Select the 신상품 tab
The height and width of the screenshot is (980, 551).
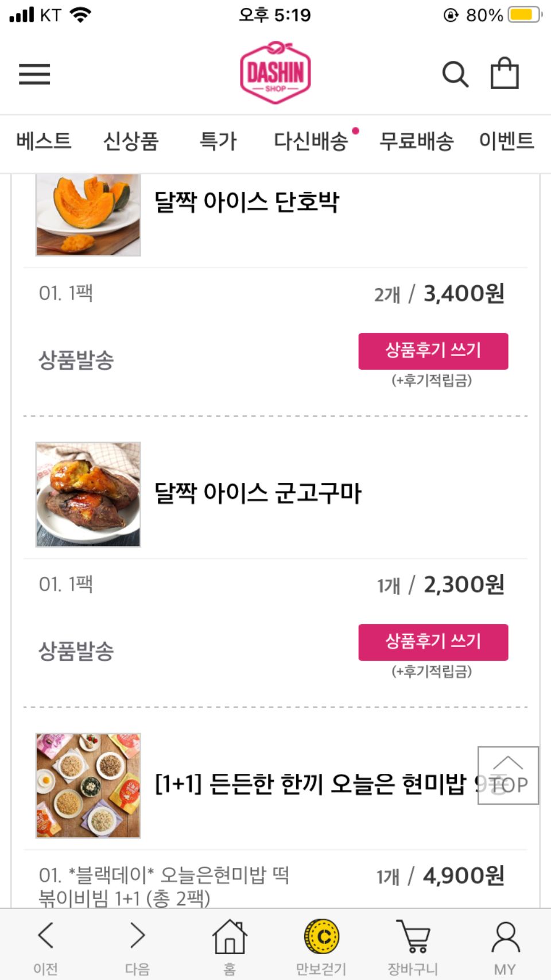coord(131,141)
